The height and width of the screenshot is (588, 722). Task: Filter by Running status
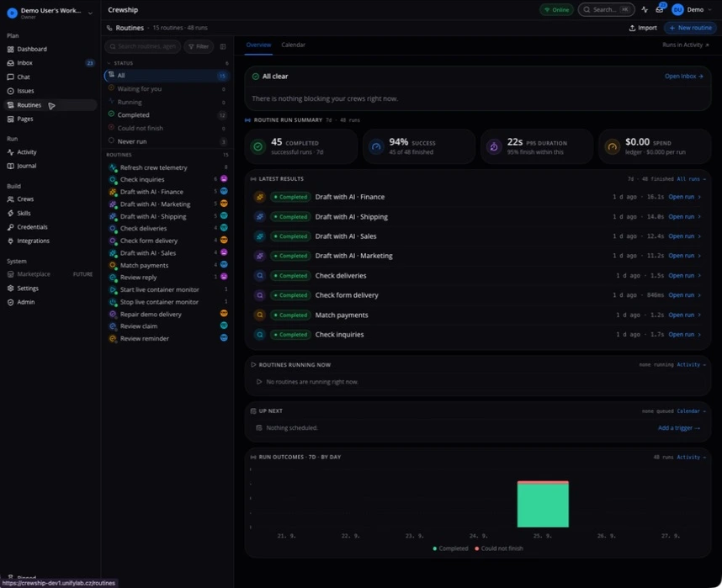167,102
